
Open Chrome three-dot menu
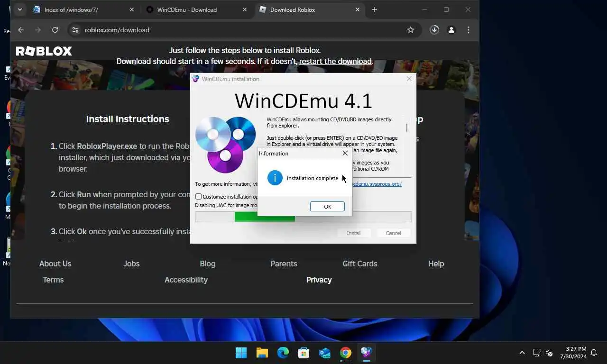[x=469, y=30]
